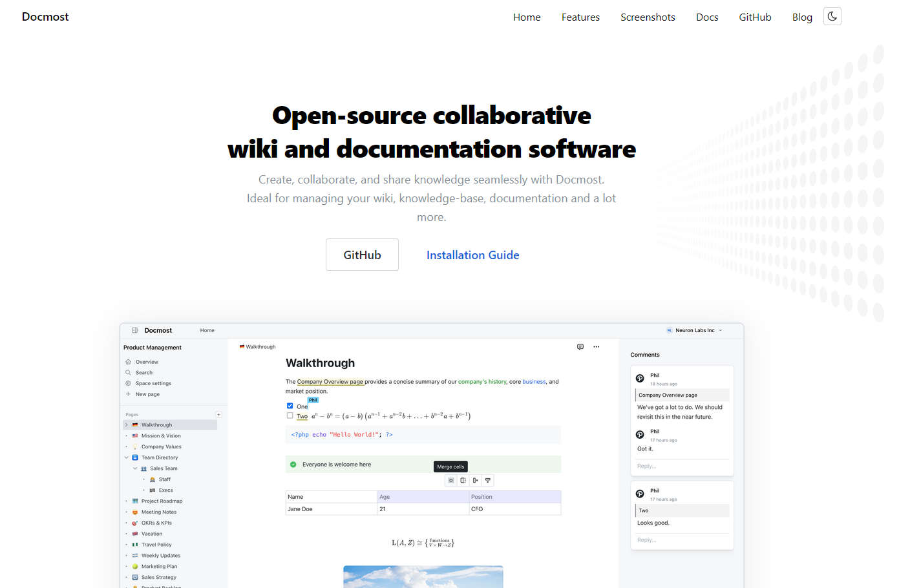Image resolution: width=910 pixels, height=588 pixels.
Task: Click the Sales Team people icon
Action: coord(143,468)
